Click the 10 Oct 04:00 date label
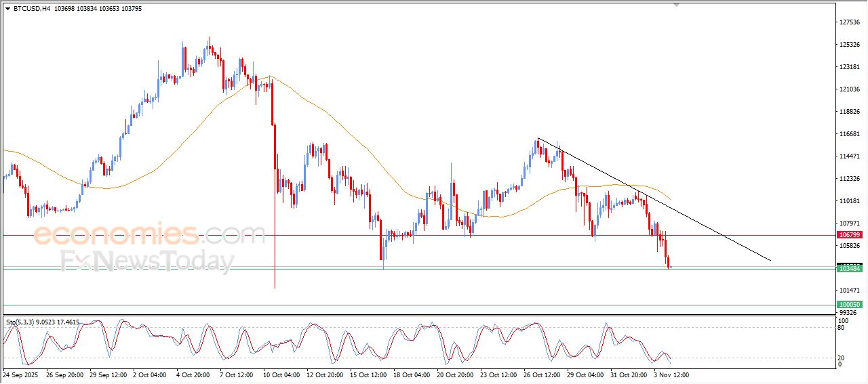The image size is (868, 384). [x=280, y=375]
